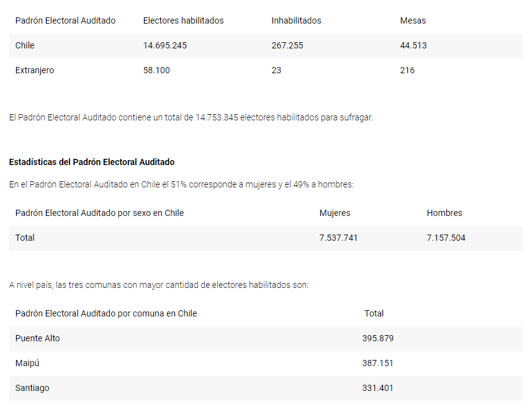Click the 'Padrón Electoral Auditado por comuna' header
Viewport: 532px width, 417px height.
click(106, 313)
